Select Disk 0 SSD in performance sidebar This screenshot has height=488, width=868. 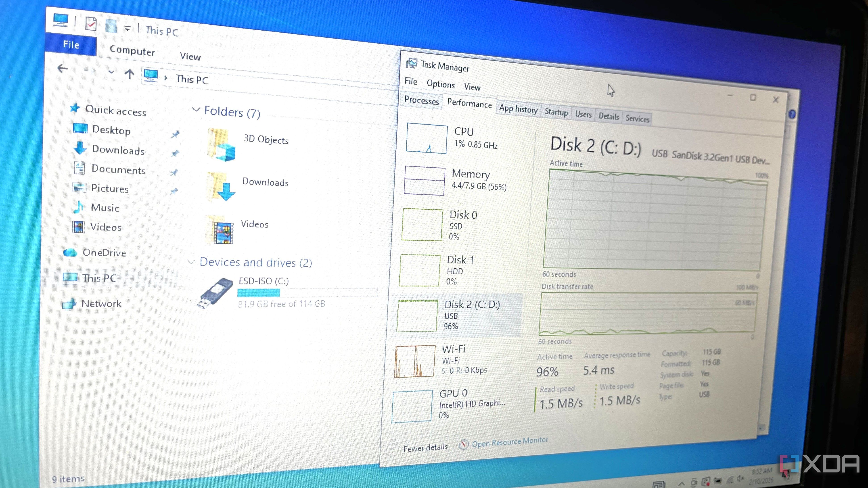pyautogui.click(x=422, y=225)
